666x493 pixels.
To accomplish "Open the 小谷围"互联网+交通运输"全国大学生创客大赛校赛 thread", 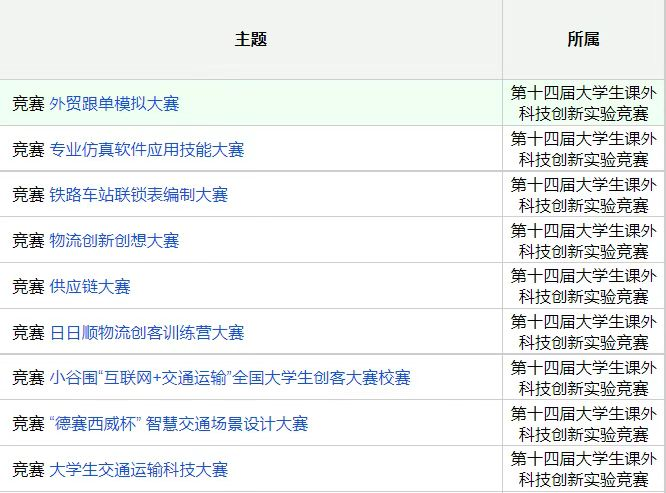I will [x=230, y=378].
